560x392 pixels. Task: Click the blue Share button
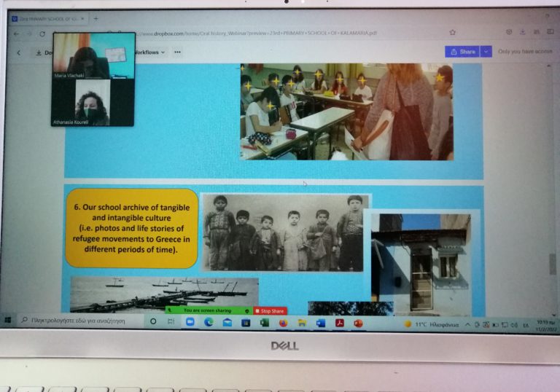[462, 52]
